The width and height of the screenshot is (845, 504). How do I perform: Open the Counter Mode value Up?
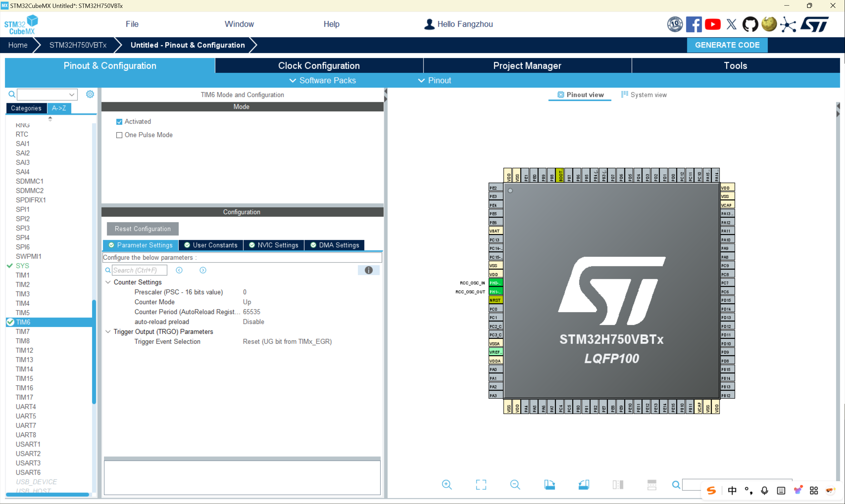[247, 302]
